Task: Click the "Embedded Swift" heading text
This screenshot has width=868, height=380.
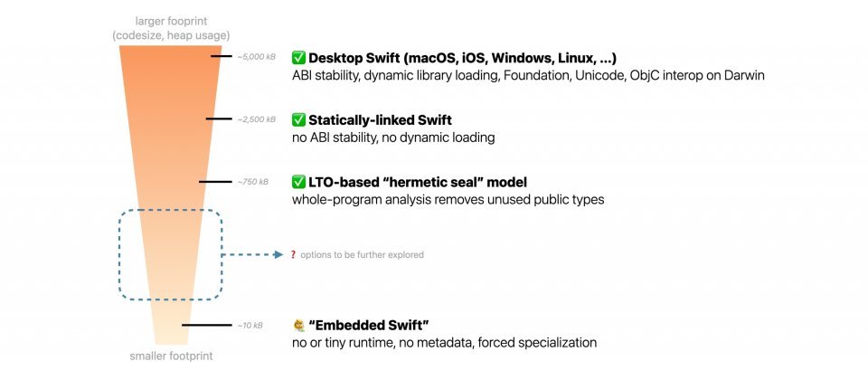Action: tap(369, 326)
